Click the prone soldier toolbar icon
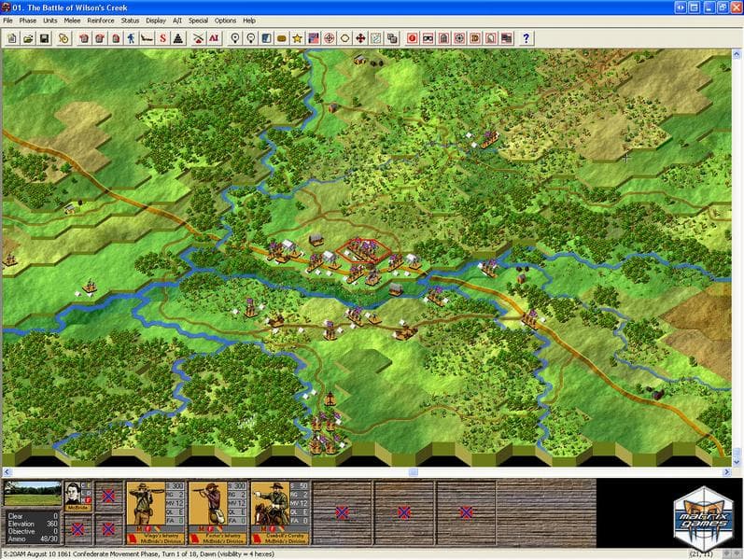Viewport: 744px width, 560px height. coord(147,38)
